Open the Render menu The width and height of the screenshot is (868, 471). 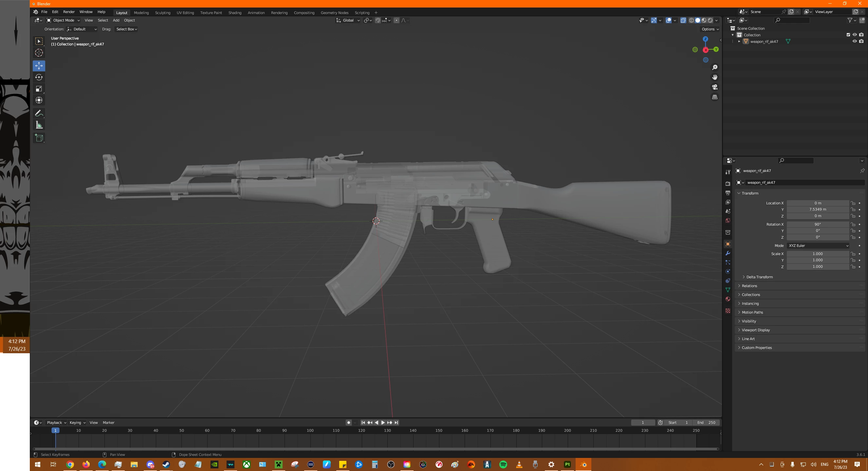69,12
